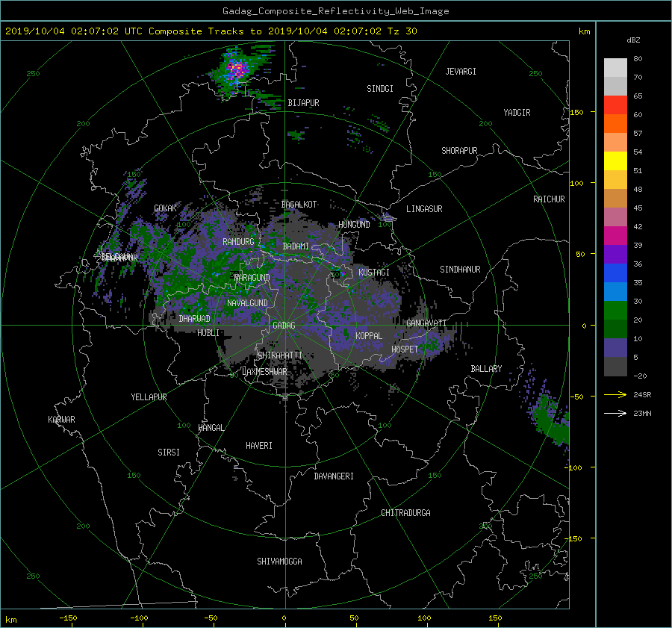
Task: Click the SHIRAHATTI city label
Action: (280, 355)
